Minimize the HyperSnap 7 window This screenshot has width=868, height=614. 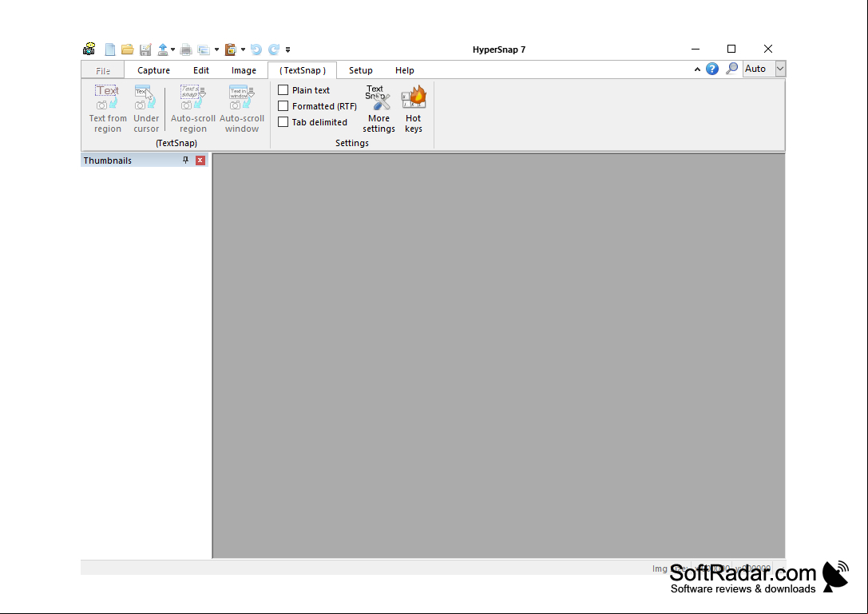point(696,49)
